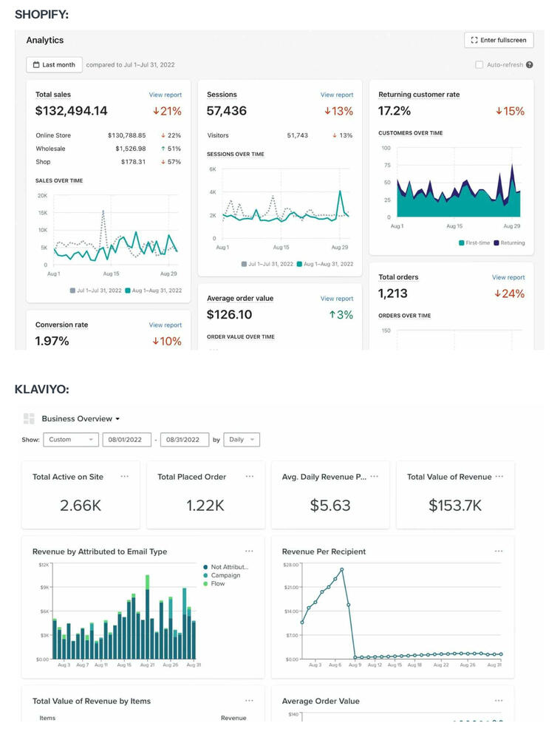Click the 2.66K active on site value
560x743 pixels.
click(81, 506)
